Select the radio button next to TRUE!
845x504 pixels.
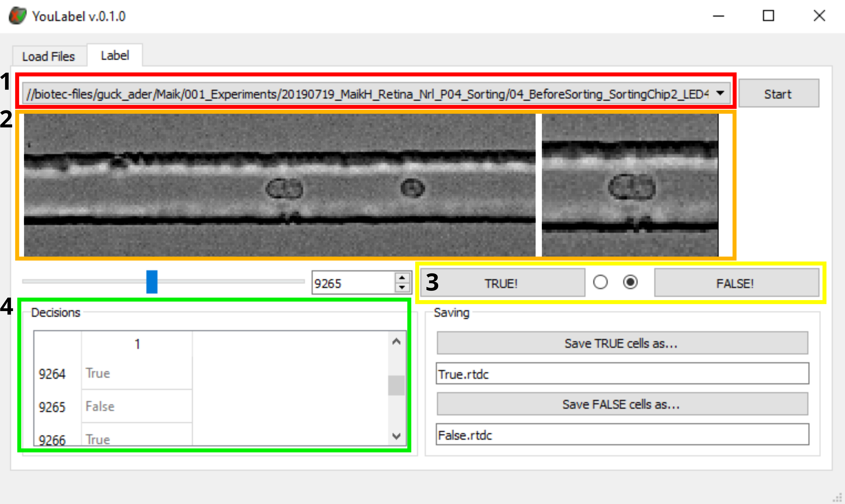coord(600,282)
